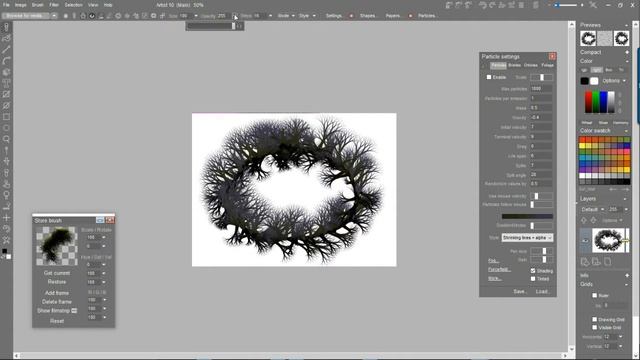The image size is (640, 360).
Task: Click Reset in Store brush panel
Action: pos(57,321)
